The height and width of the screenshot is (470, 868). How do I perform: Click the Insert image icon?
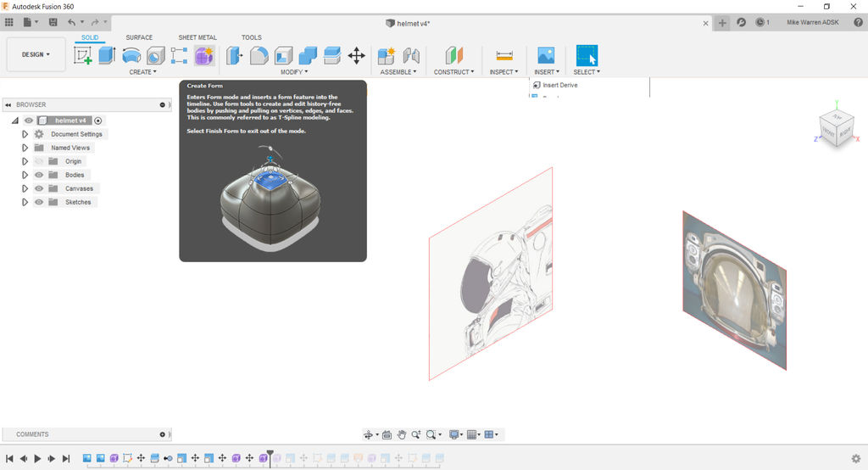coord(546,55)
